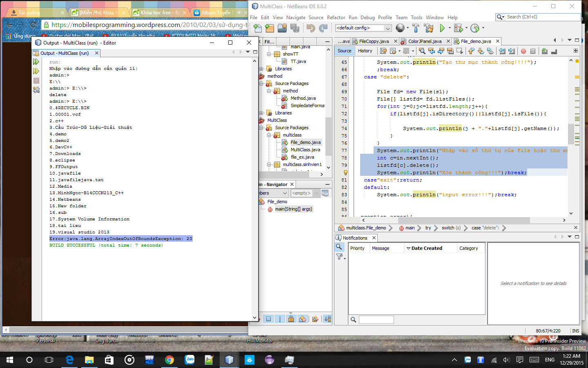
Task: Toggle Highlight Search in the editor toolbar
Action: click(x=450, y=51)
